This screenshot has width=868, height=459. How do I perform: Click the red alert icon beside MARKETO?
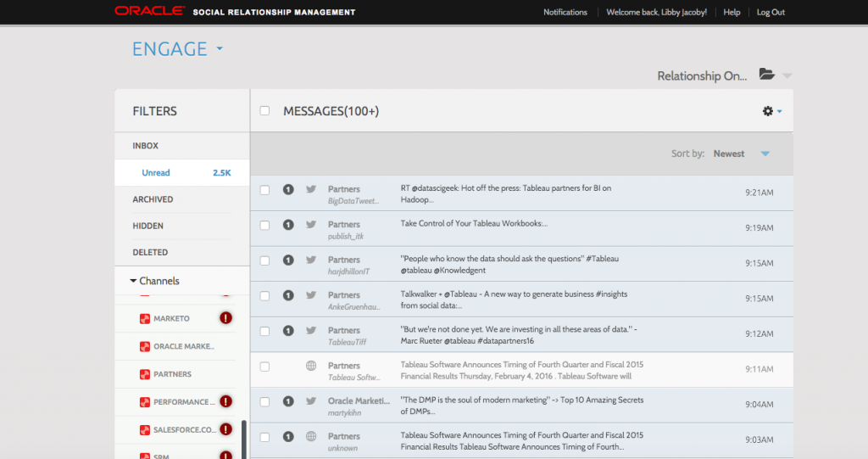(226, 318)
